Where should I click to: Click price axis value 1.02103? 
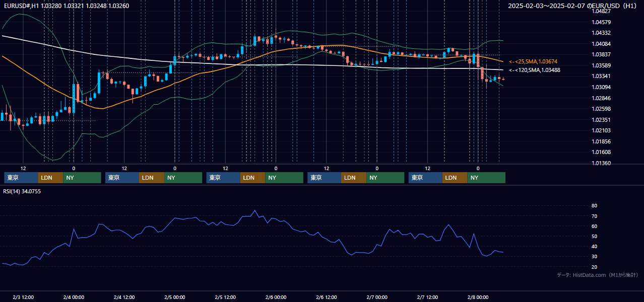pos(601,130)
